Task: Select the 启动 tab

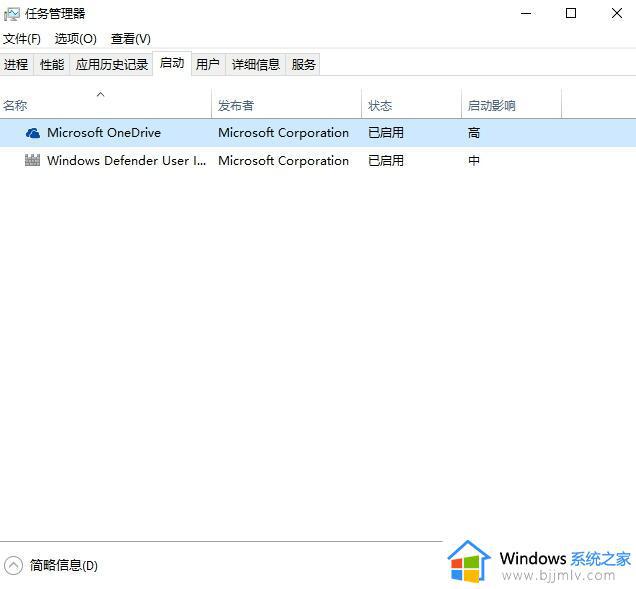Action: pos(172,63)
